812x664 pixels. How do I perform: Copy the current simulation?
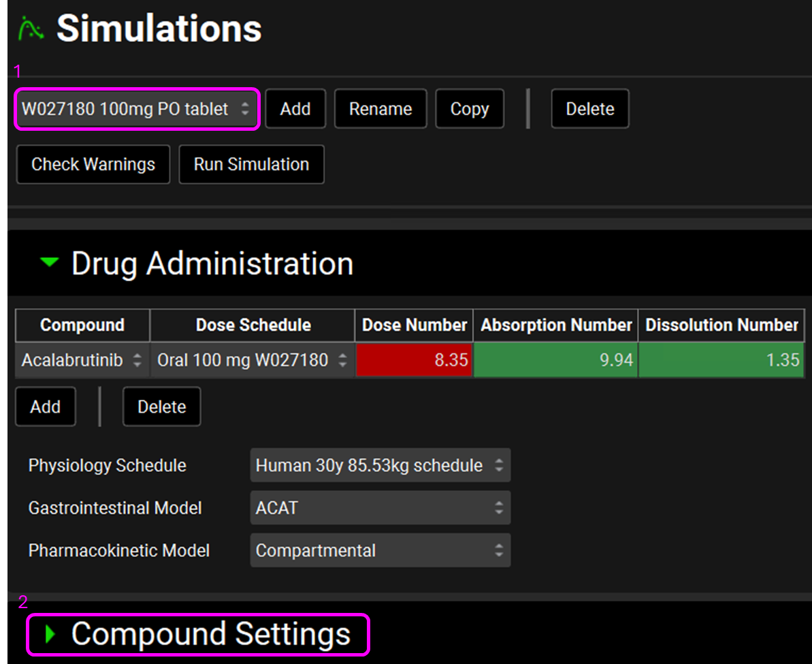pyautogui.click(x=470, y=109)
